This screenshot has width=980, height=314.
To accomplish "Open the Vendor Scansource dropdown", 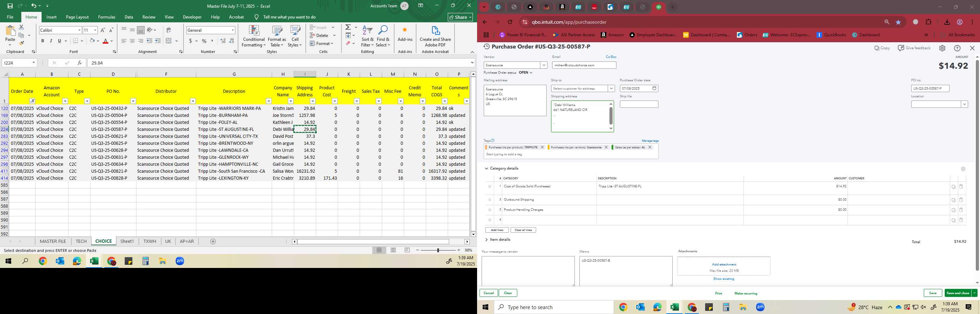I will click(544, 65).
